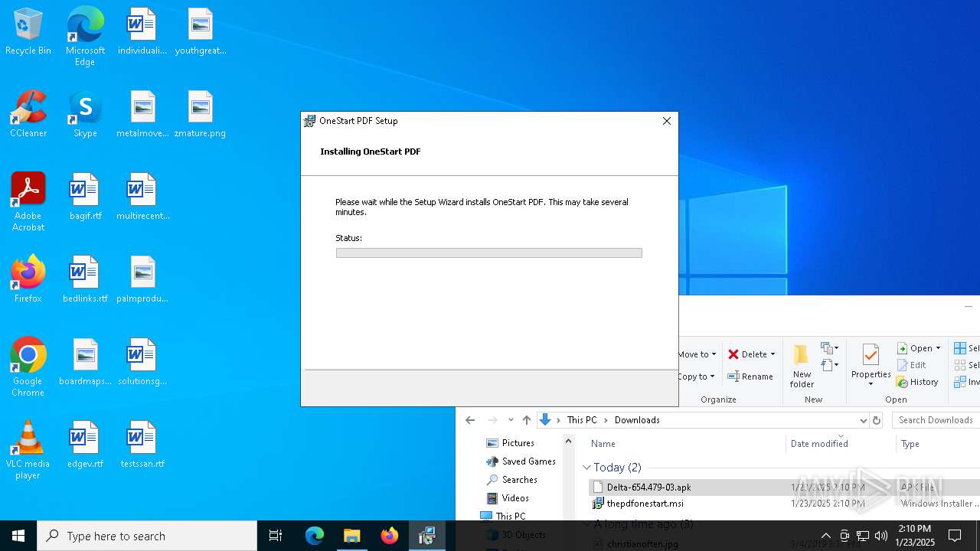This screenshot has width=980, height=551.
Task: Select the Skype desktop shortcut
Action: (x=85, y=115)
